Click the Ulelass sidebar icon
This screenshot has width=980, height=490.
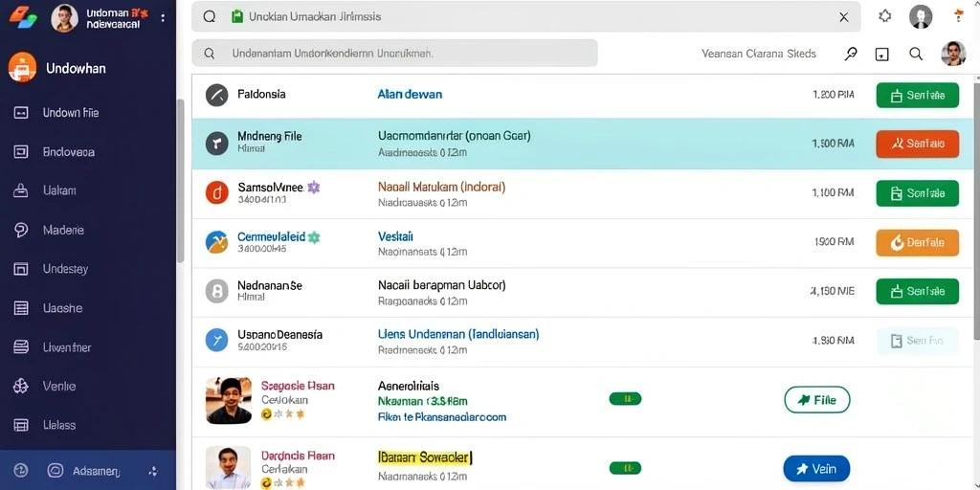[x=21, y=425]
